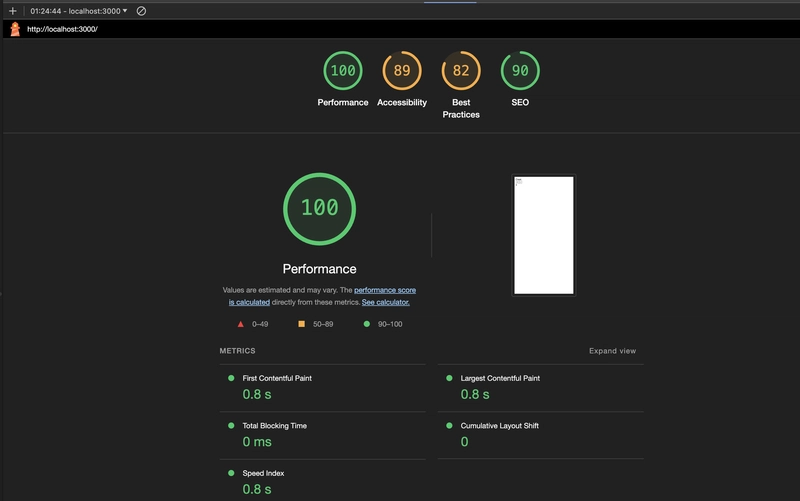Image resolution: width=800 pixels, height=501 pixels.
Task: Click the red triangle 0–49 legend icon
Action: tap(241, 324)
